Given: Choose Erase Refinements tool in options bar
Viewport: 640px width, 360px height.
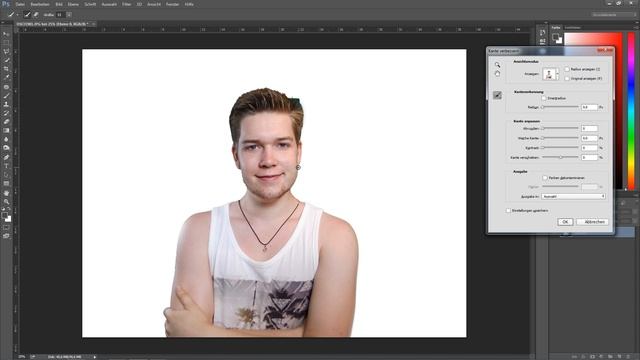Looking at the screenshot, I should coord(36,15).
